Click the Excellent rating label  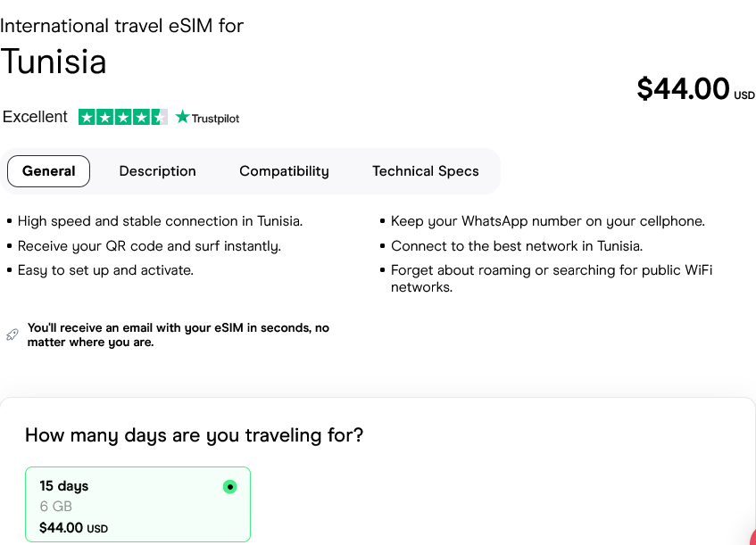[35, 117]
